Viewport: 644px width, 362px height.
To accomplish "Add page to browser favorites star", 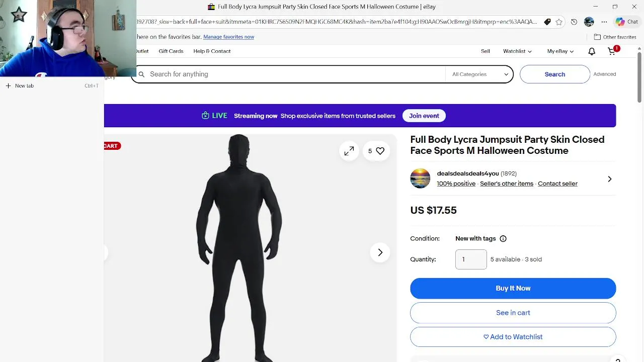I will pos(559,22).
